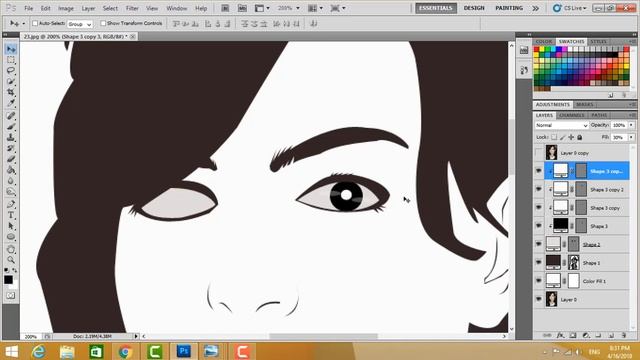
Task: Open the Opacity slider arrow
Action: tap(631, 125)
